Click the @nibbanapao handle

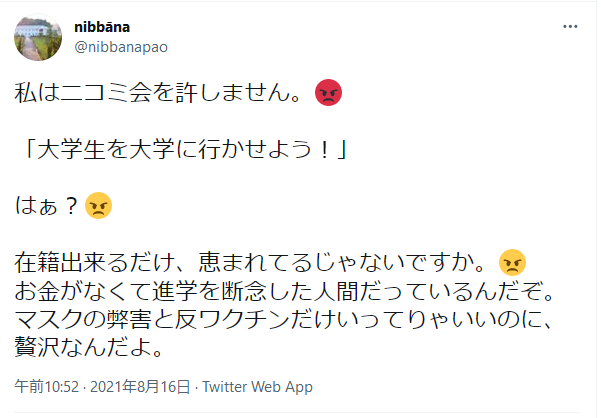coord(120,46)
